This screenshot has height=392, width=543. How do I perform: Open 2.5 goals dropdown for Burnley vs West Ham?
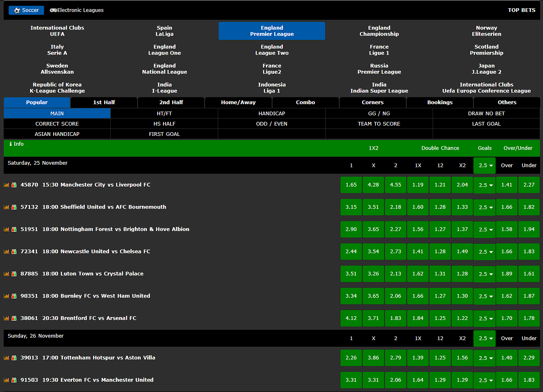(x=485, y=296)
